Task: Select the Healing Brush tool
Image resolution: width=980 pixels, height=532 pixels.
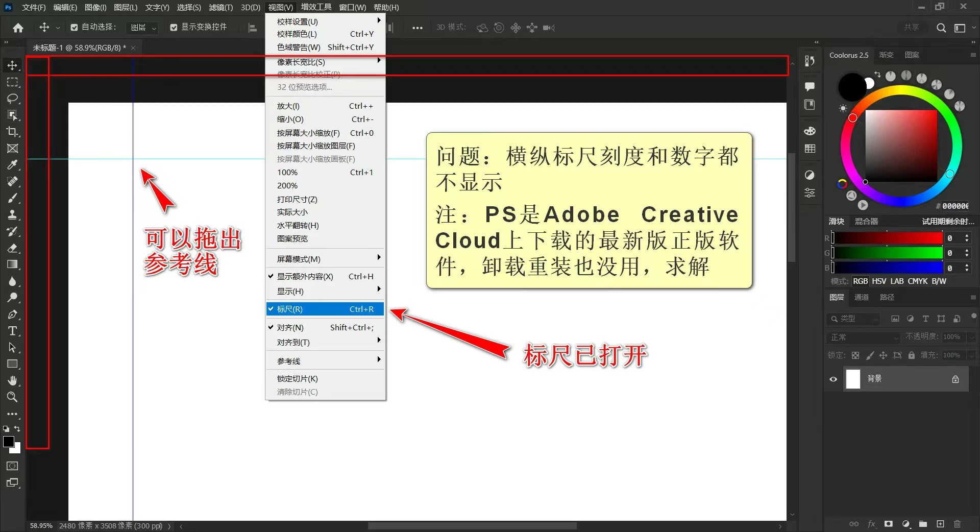Action: (12, 181)
